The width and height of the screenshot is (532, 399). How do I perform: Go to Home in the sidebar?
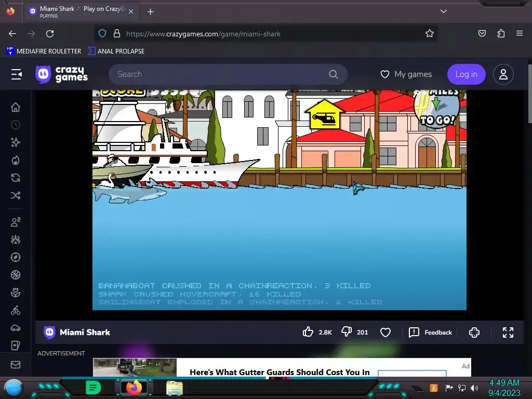[16, 107]
